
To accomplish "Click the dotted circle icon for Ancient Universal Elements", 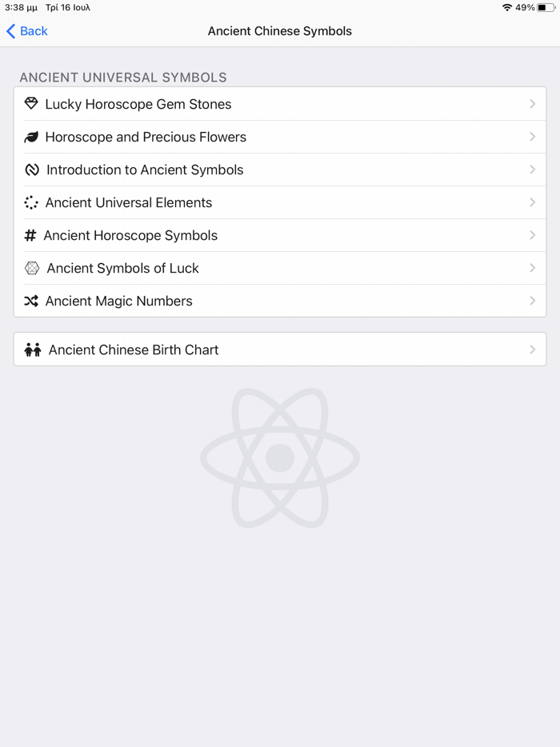I will click(31, 202).
